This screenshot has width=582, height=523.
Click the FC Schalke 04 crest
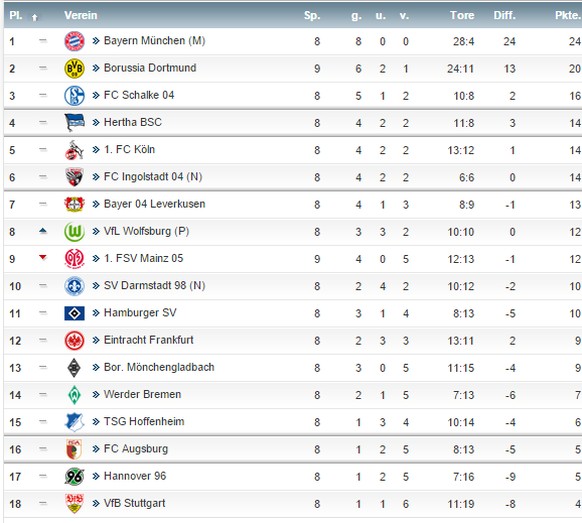(x=74, y=95)
